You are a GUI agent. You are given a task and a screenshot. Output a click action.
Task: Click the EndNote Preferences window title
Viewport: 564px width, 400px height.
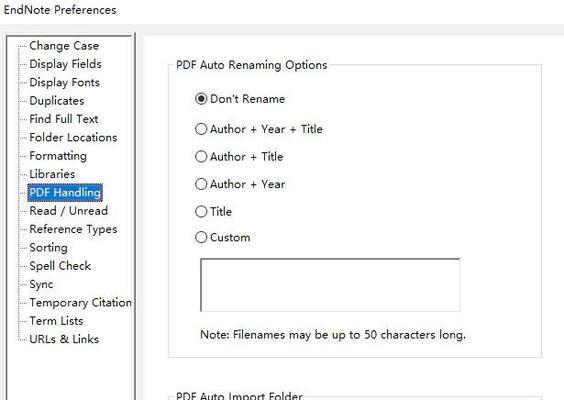click(60, 10)
